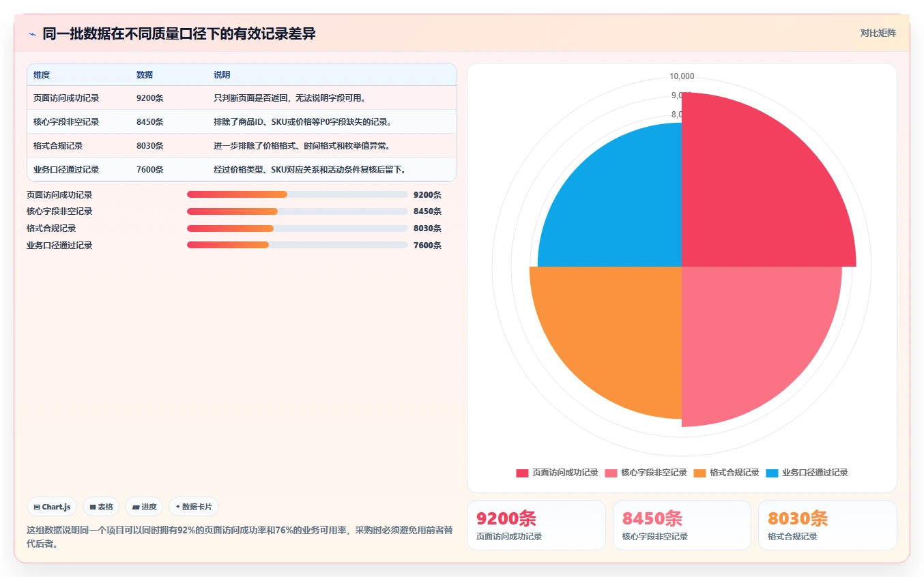The height and width of the screenshot is (577, 924).
Task: Click the page title 同一批数据在不同质量口径下
Action: click(179, 33)
